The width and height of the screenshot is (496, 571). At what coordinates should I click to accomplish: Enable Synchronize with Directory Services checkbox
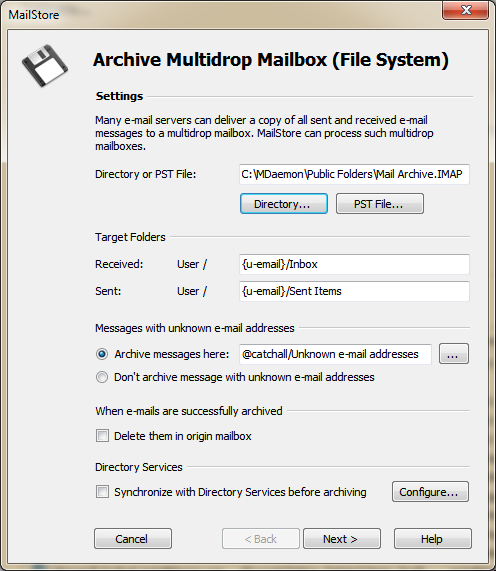[x=102, y=492]
